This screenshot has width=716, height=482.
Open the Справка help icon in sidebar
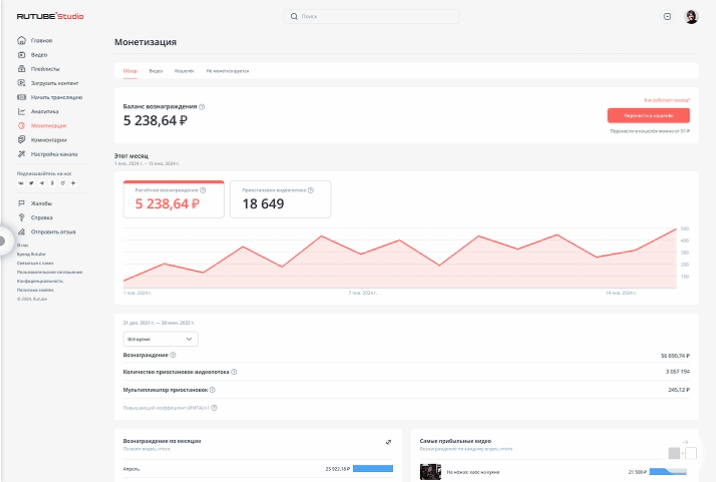(21, 217)
